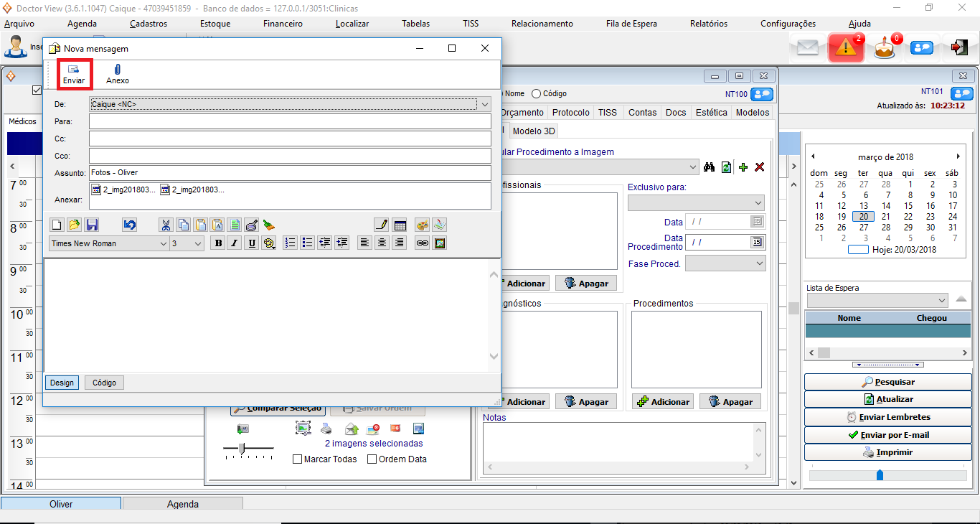
Task: Open the Times New Roman font dropdown
Action: 163,243
